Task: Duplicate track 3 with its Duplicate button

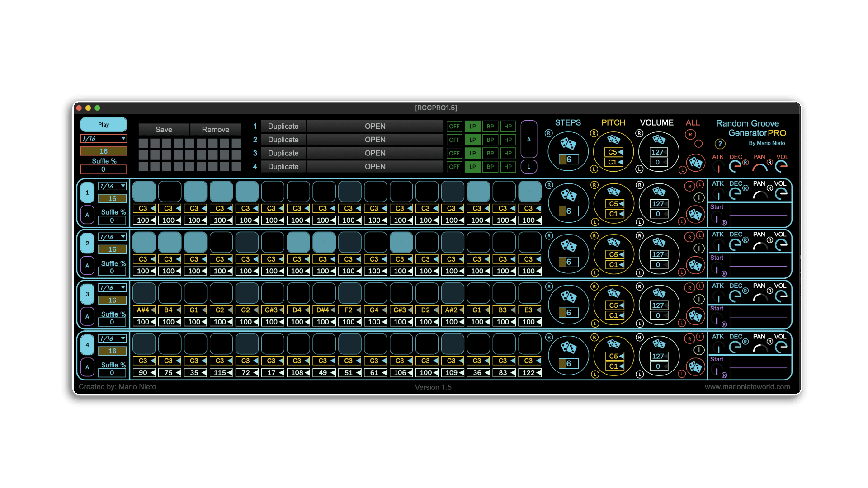Action: [283, 153]
